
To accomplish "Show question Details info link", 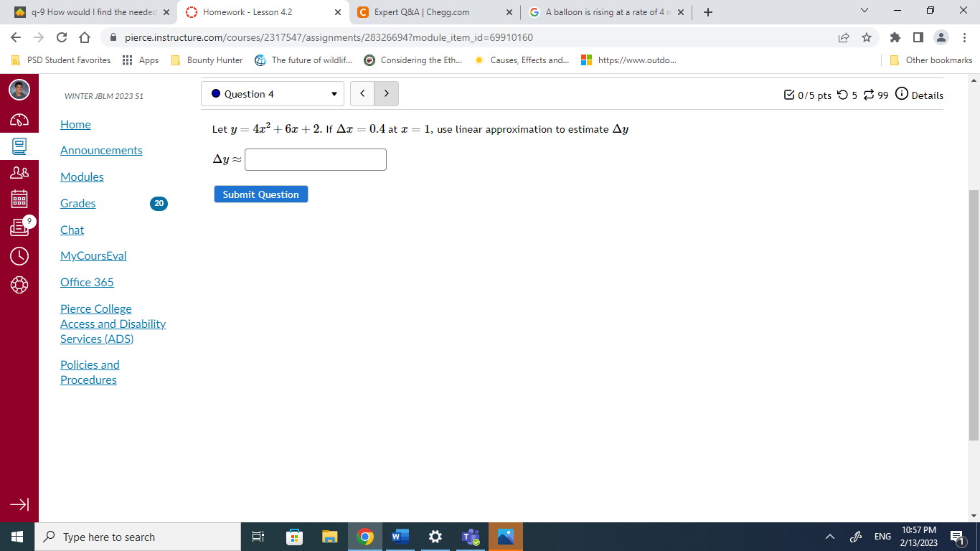I will click(920, 95).
